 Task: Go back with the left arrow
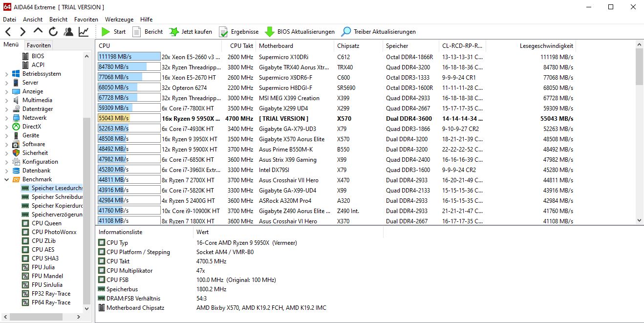tap(8, 32)
